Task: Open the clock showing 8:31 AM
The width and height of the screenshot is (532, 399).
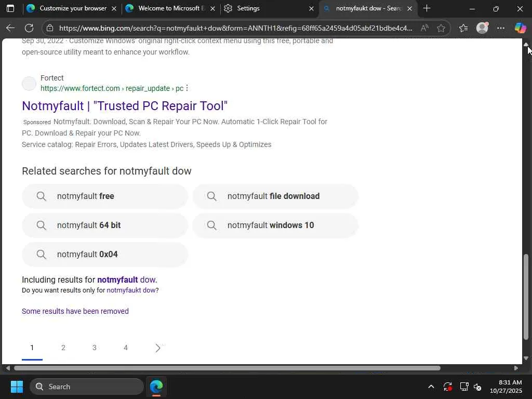Action: coord(506,387)
